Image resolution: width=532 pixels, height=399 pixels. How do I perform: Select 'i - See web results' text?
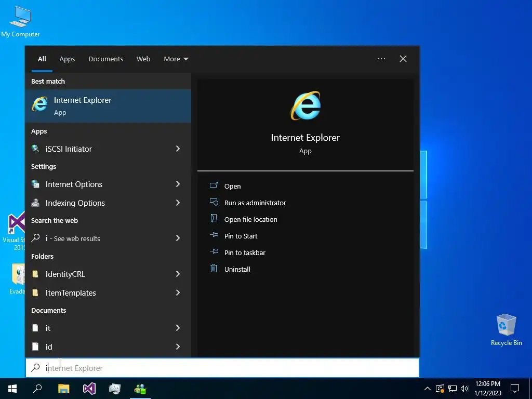click(x=73, y=238)
